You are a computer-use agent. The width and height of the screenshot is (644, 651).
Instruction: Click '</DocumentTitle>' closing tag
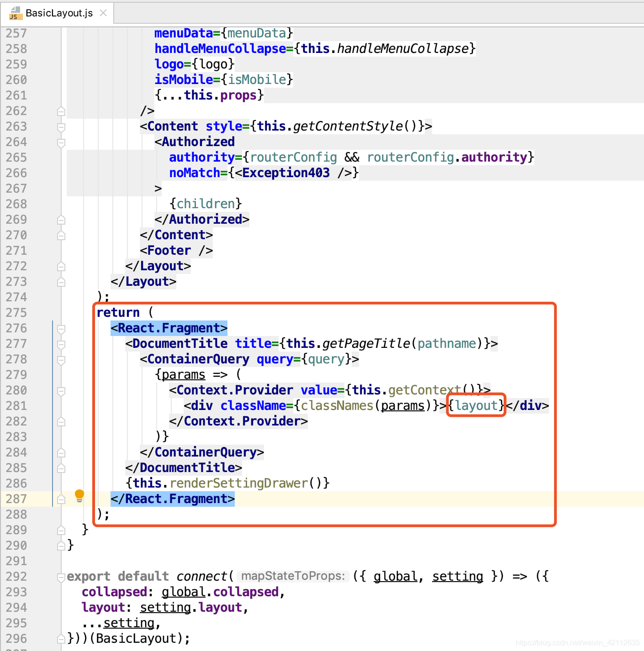[x=184, y=468]
